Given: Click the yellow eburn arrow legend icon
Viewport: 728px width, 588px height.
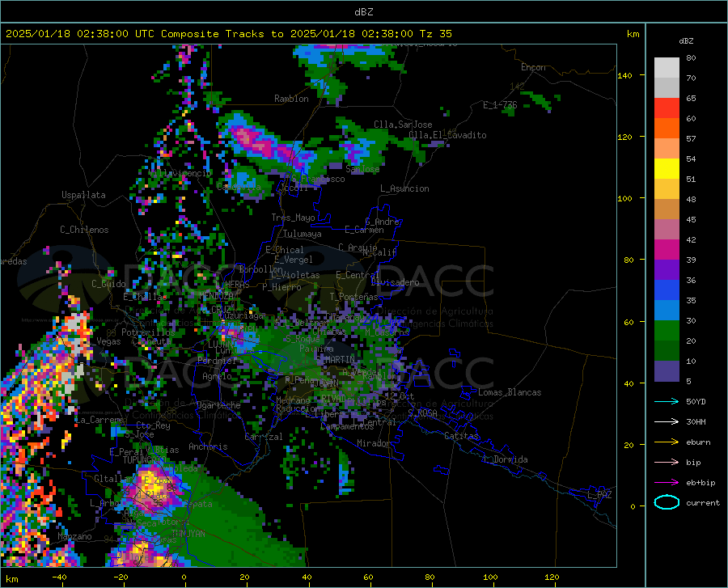Looking at the screenshot, I should (x=667, y=442).
